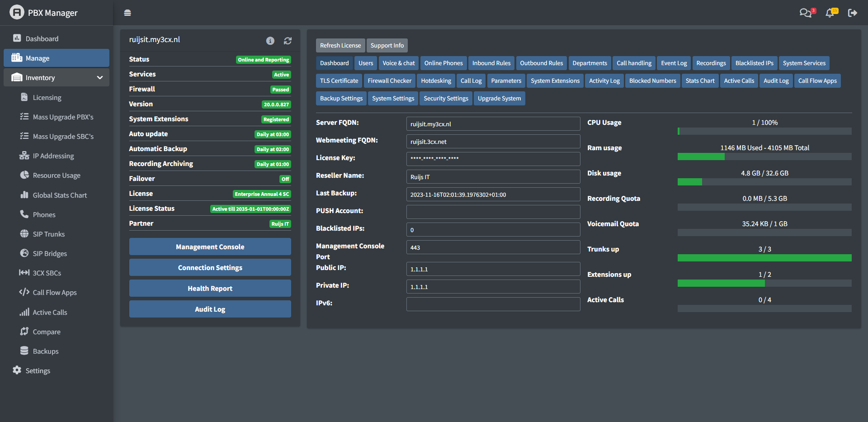Open Call Flow Apps in sidebar
868x422 pixels.
[x=54, y=292]
